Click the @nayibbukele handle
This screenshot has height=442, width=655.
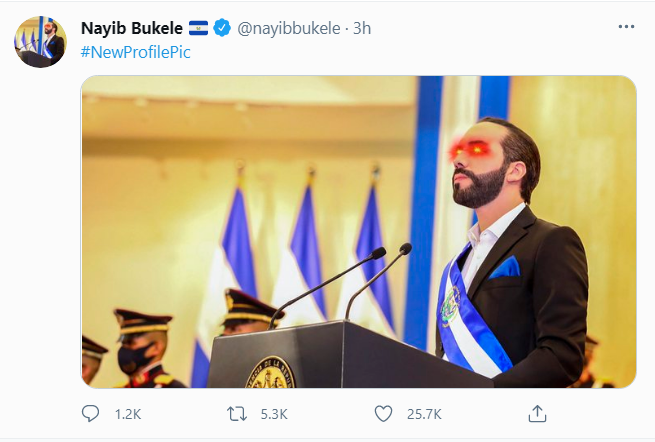(285, 29)
